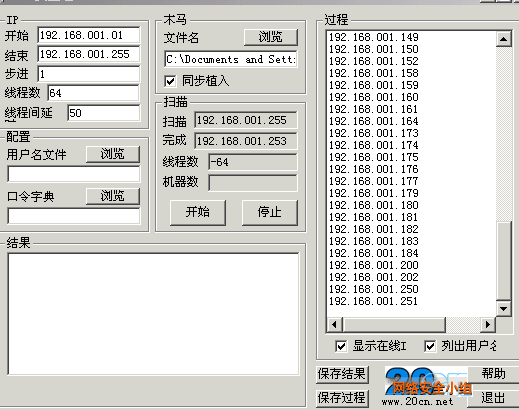Click the 停止 button
Viewport: 519px width, 410px height.
(270, 212)
